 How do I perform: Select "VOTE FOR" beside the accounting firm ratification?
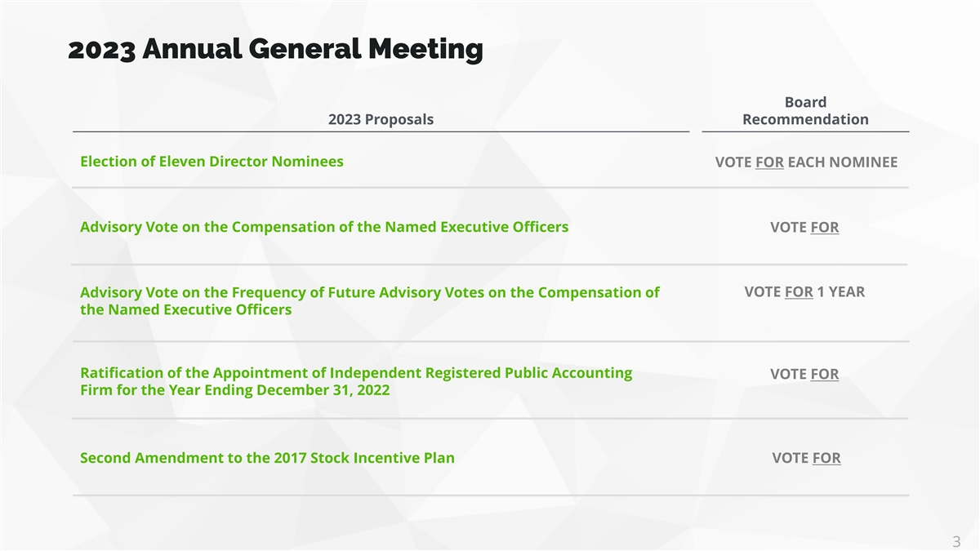tap(804, 374)
